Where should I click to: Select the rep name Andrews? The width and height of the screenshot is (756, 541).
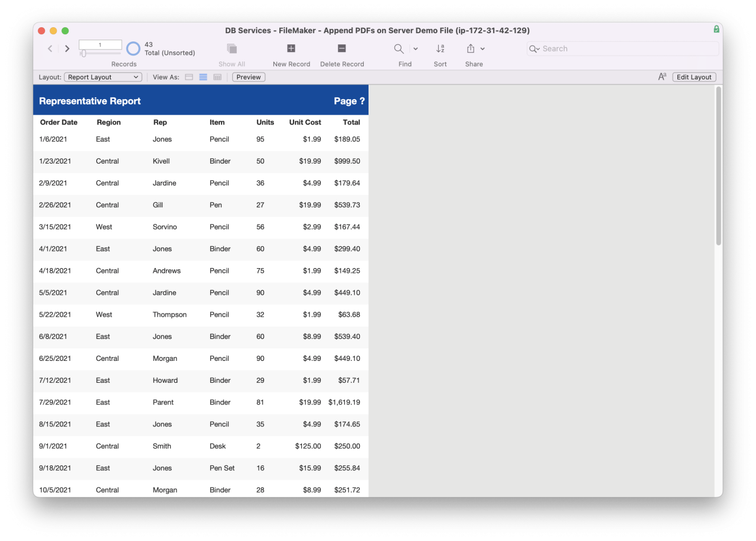tap(167, 270)
